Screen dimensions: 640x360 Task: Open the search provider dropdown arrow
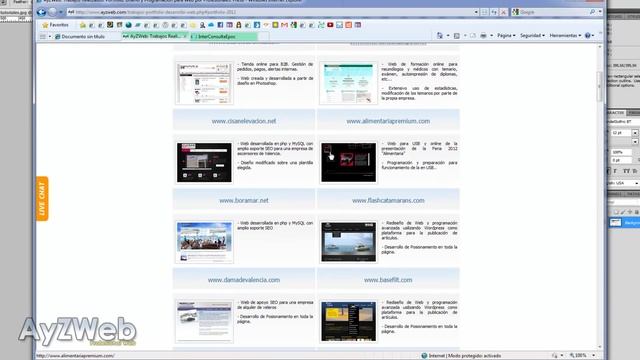[x=600, y=12]
